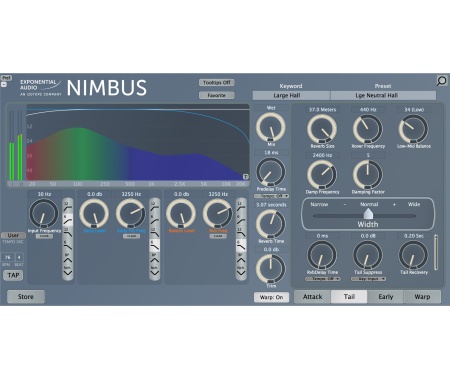Open the preset search magnifier icon
450x380 pixels.
pyautogui.click(x=442, y=81)
